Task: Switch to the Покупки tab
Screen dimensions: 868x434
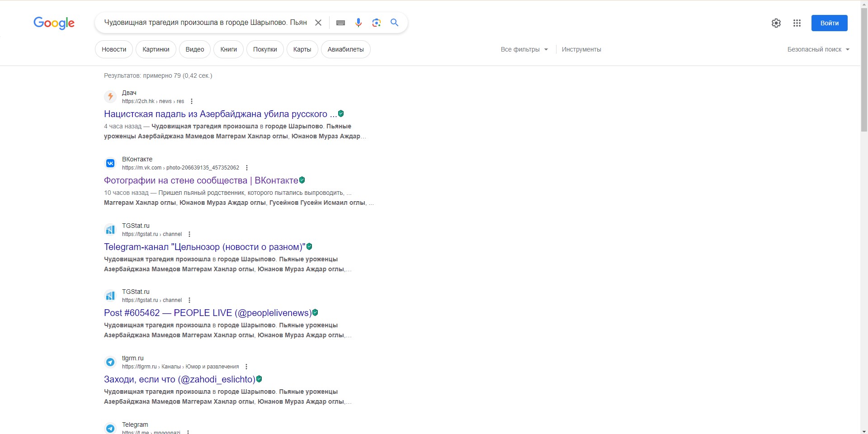Action: point(265,49)
